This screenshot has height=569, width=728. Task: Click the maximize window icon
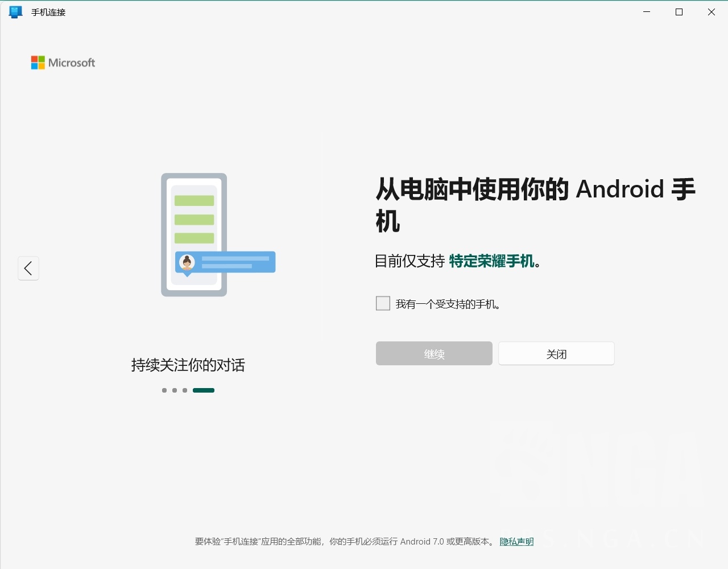(679, 11)
